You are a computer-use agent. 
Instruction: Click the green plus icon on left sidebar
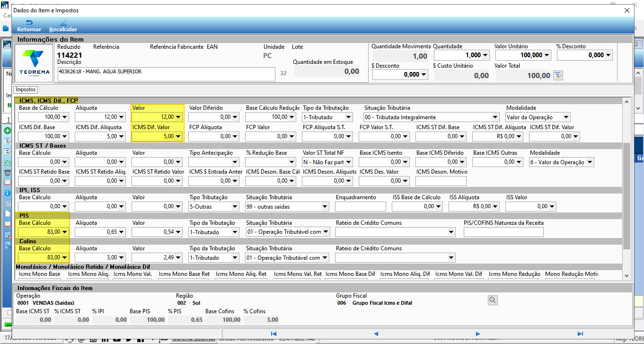click(x=7, y=130)
